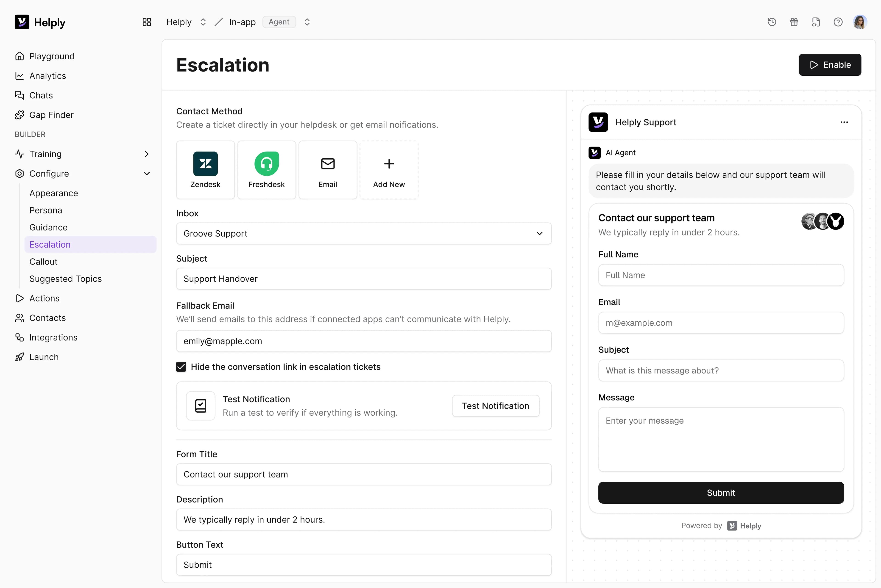Run the Test Notification
The height and width of the screenshot is (588, 881).
(495, 406)
